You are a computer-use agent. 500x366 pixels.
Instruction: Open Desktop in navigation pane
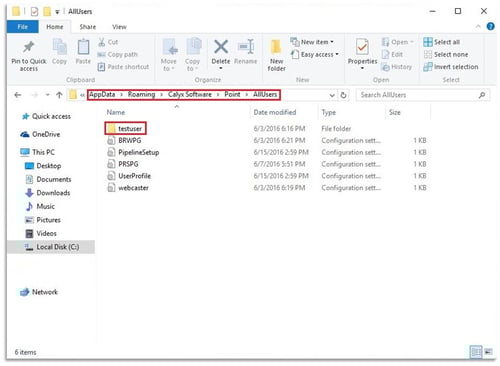(x=43, y=166)
